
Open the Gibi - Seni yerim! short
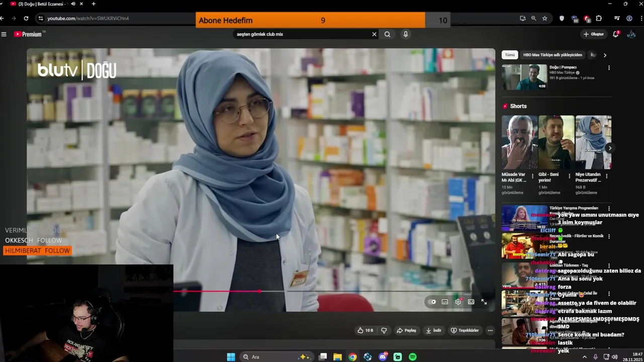coord(556,143)
